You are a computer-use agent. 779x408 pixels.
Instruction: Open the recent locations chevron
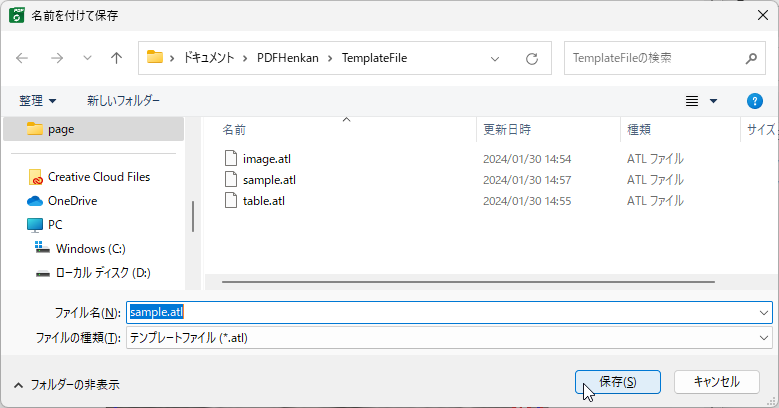coord(87,58)
